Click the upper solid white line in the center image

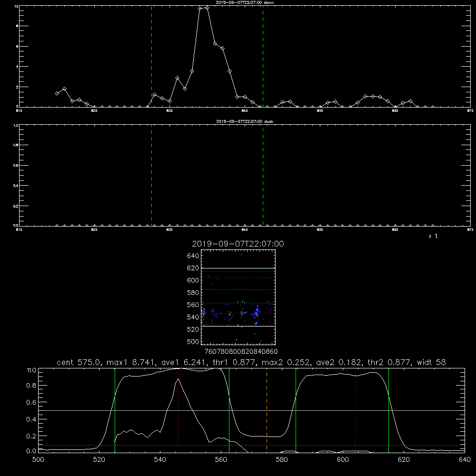pyautogui.click(x=238, y=268)
